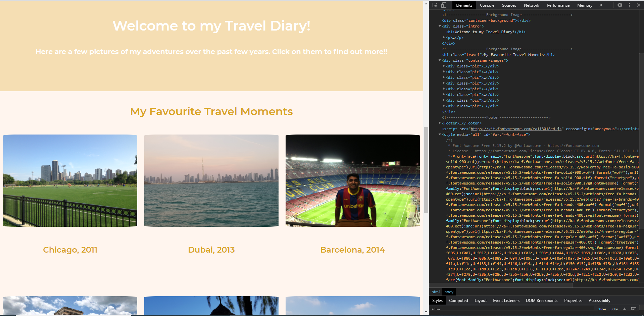This screenshot has height=316, width=644.
Task: Open the DOM Breakpoints pane tab
Action: coord(542,301)
